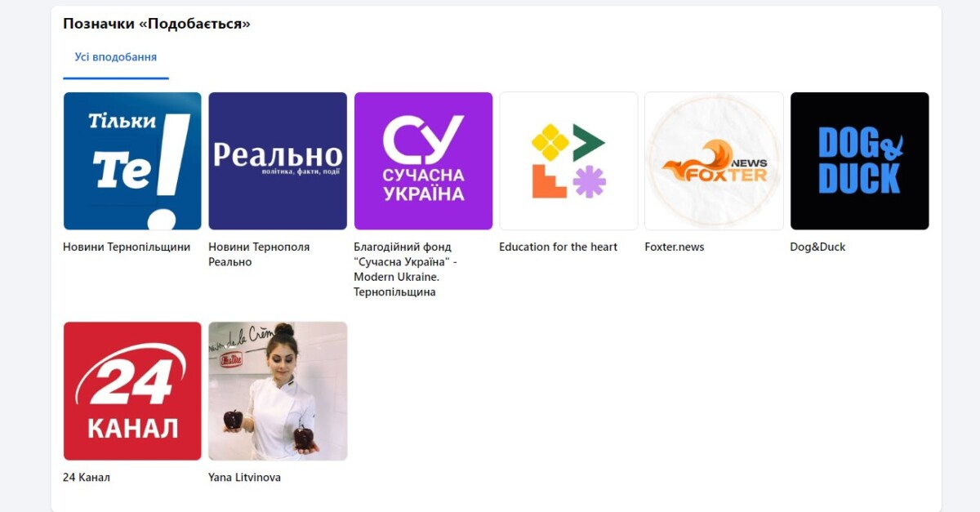
Task: Click the Позначки «Подобається» section heading
Action: pyautogui.click(x=157, y=24)
